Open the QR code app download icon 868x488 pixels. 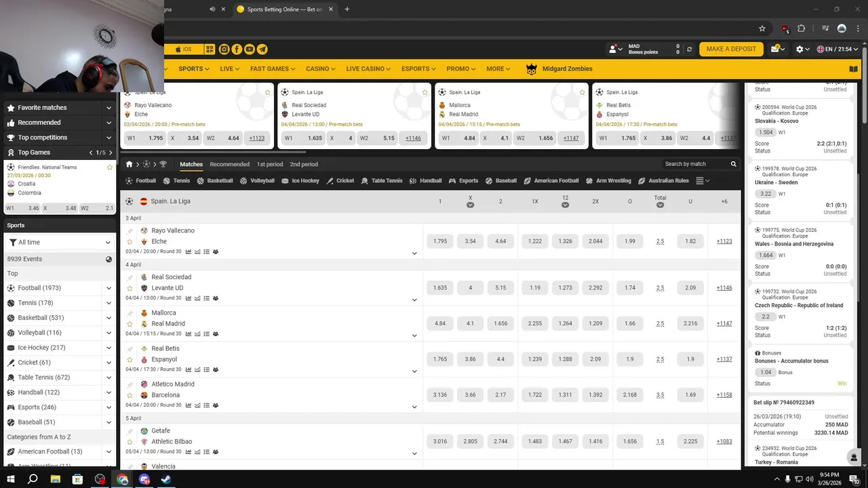pyautogui.click(x=210, y=49)
